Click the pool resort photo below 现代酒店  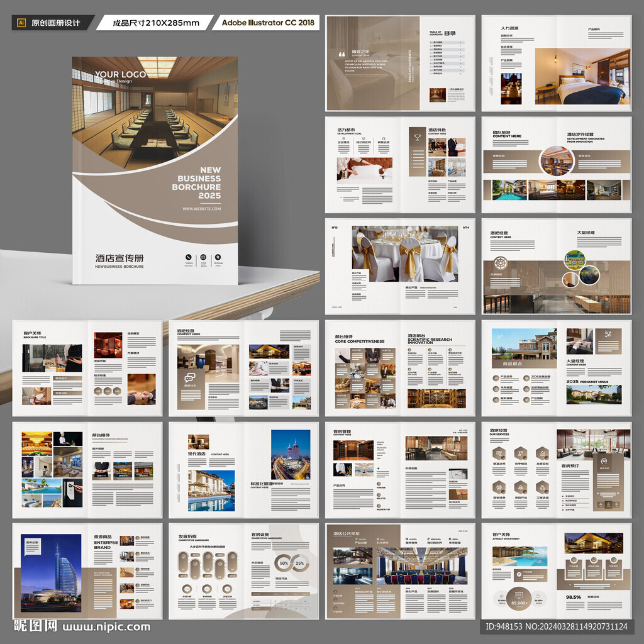[211, 491]
